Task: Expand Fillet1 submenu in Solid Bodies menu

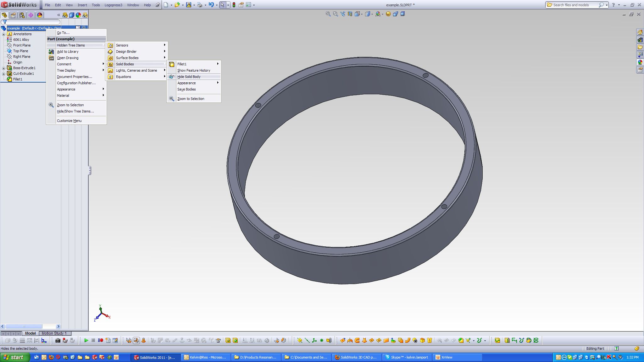Action: [x=194, y=64]
